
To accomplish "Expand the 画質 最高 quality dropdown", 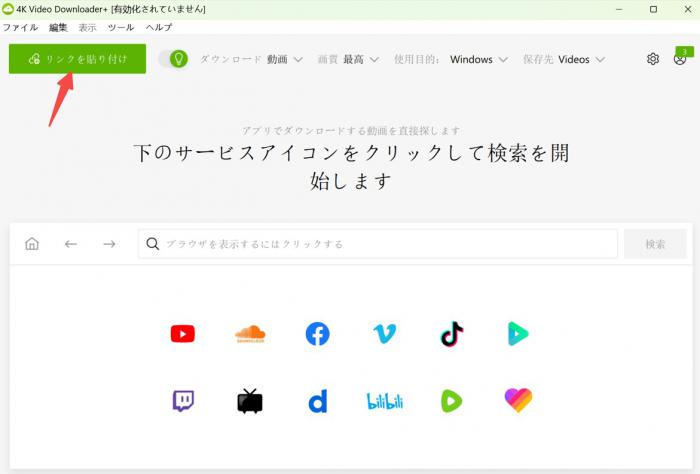I will [348, 59].
